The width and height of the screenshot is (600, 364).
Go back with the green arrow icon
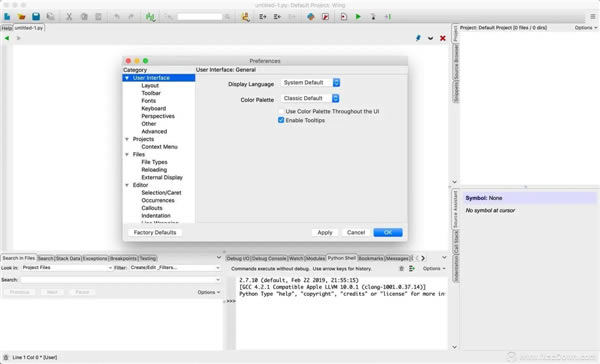point(7,38)
